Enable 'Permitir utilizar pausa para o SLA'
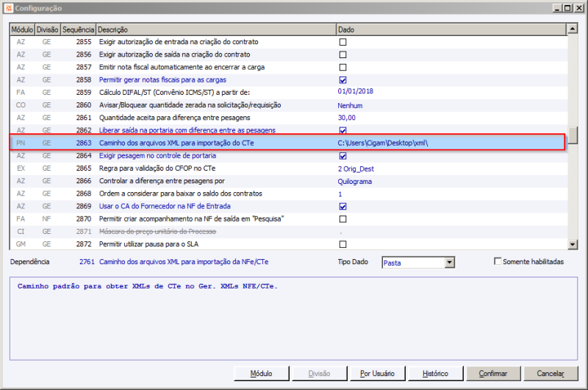The width and height of the screenshot is (588, 390). 343,244
